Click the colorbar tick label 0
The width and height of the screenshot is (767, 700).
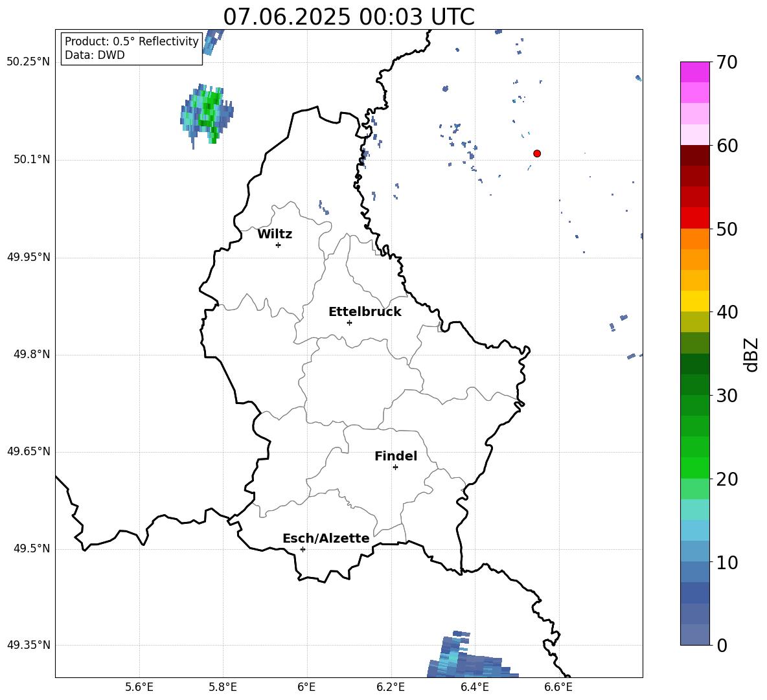(x=722, y=645)
